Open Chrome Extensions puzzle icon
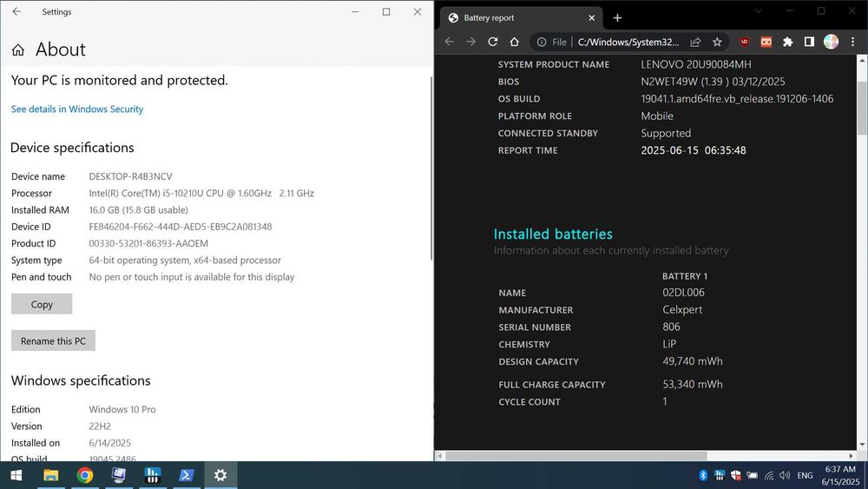The image size is (868, 489). [x=788, y=42]
